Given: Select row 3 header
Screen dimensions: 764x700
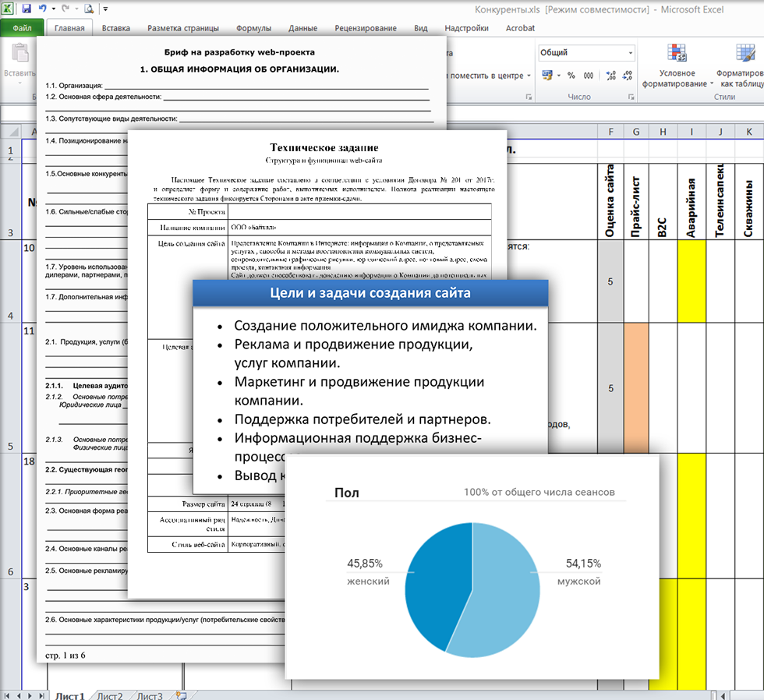Looking at the screenshot, I should [x=11, y=200].
